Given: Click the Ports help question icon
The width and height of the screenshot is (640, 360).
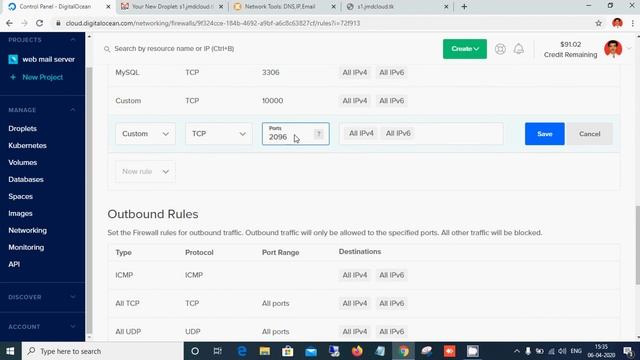Looking at the screenshot, I should pyautogui.click(x=319, y=133).
